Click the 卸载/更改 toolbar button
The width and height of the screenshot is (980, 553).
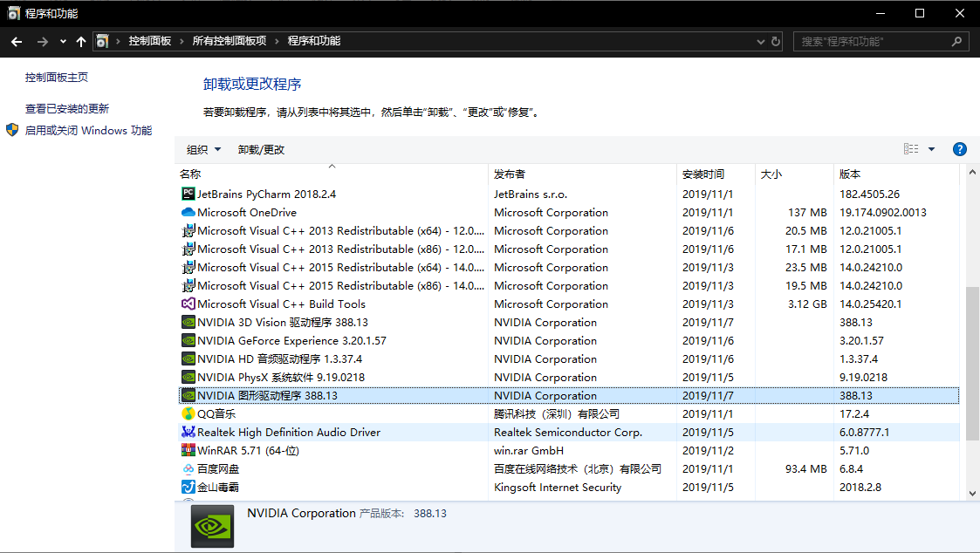point(261,149)
